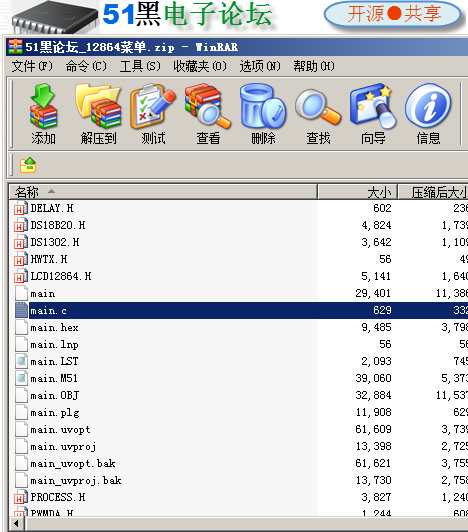Open the View (查看) toolbar icon
Image resolution: width=468 pixels, height=532 pixels.
click(208, 107)
